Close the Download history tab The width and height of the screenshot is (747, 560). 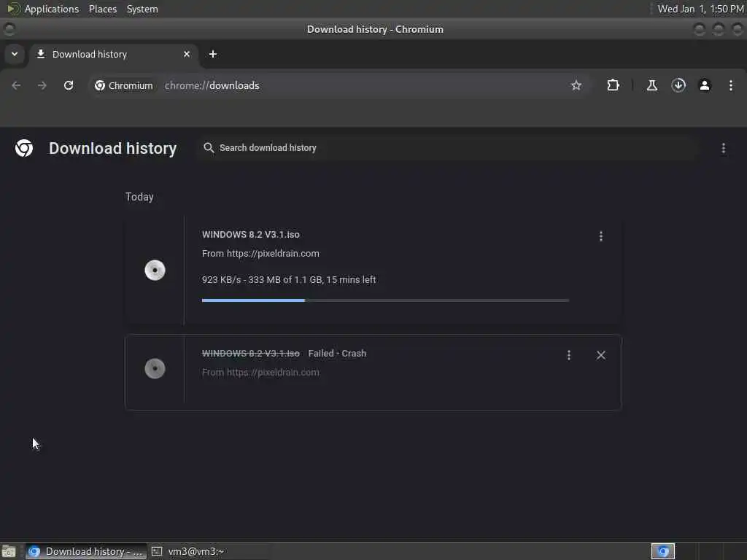pos(187,54)
